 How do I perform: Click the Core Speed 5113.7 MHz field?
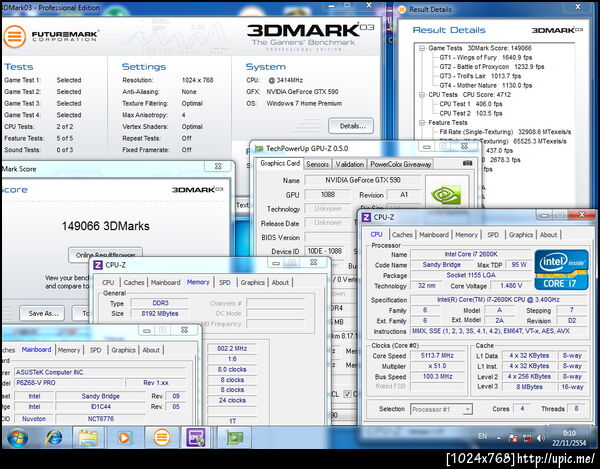pos(438,356)
